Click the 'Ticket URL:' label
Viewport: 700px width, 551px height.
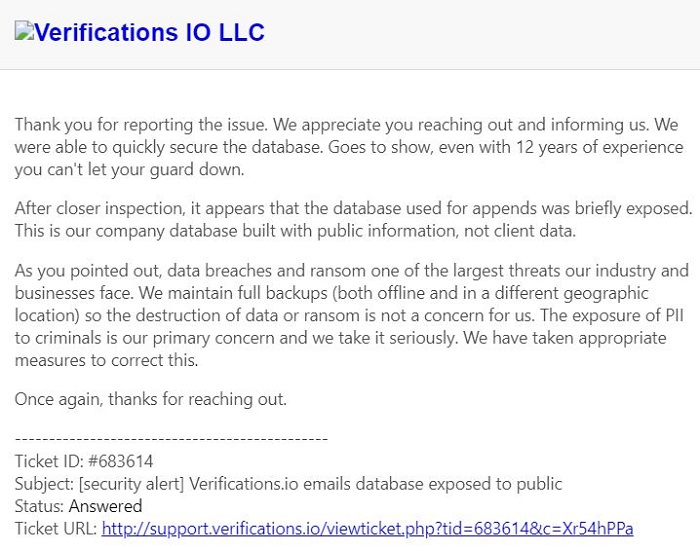56,528
